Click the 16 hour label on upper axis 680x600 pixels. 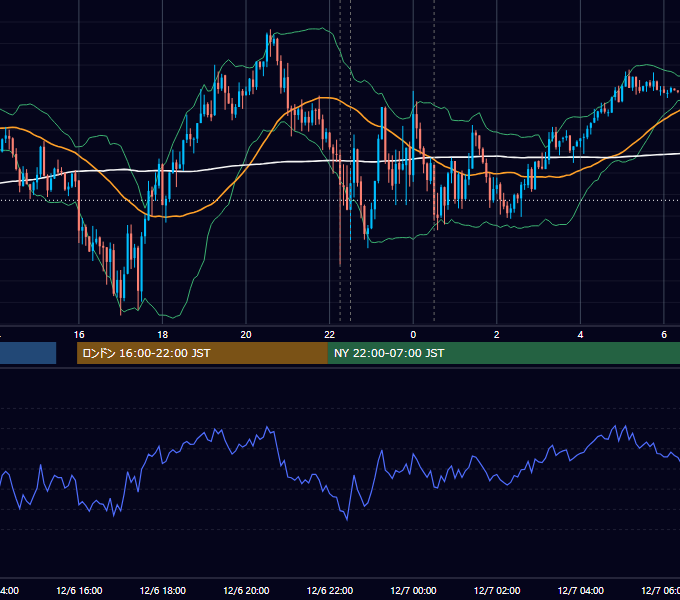click(x=79, y=335)
